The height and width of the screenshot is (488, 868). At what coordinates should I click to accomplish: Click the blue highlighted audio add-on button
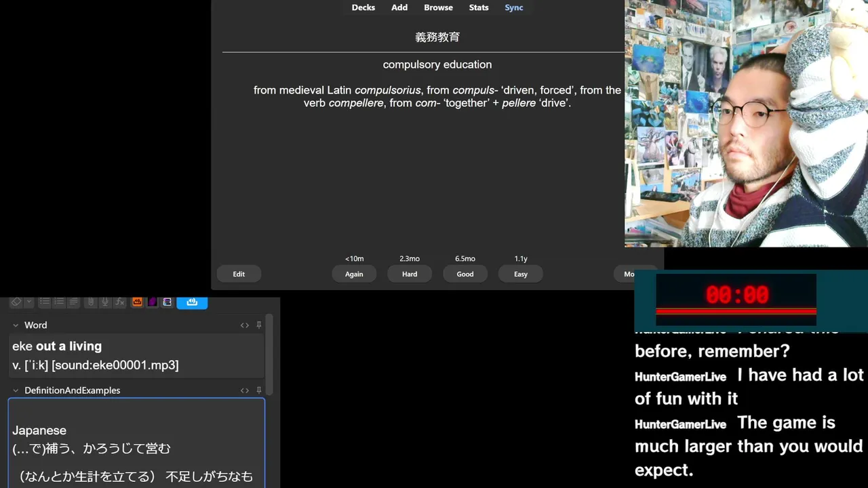point(192,302)
